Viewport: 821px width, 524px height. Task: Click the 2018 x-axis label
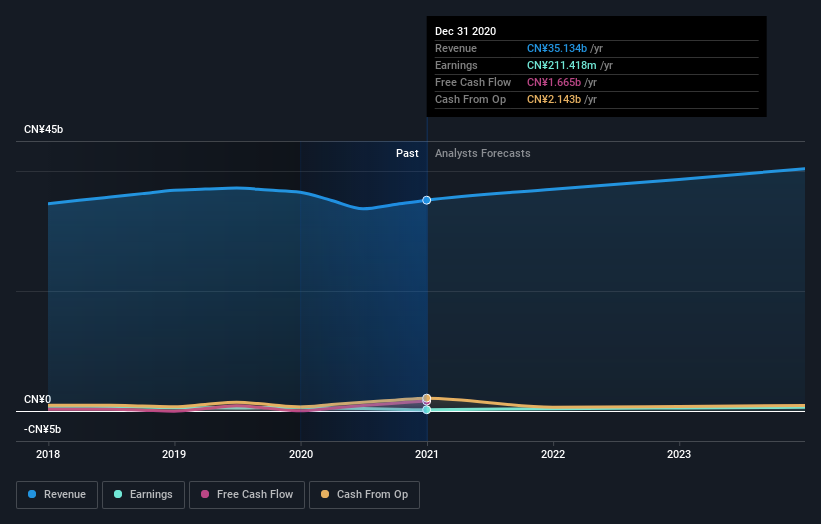click(48, 454)
